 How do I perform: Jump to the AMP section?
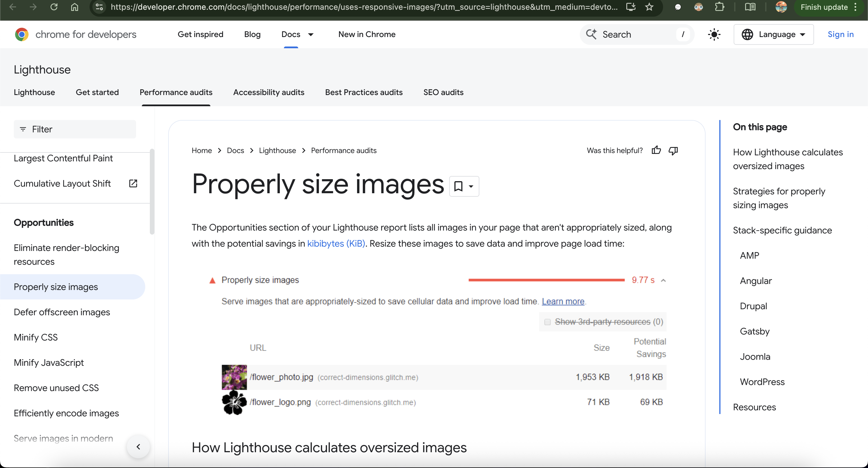click(749, 256)
